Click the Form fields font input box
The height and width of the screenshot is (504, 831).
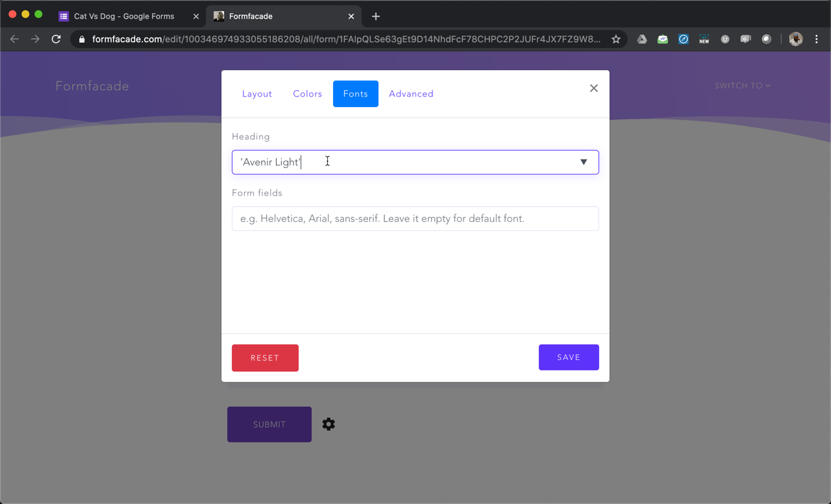click(415, 219)
